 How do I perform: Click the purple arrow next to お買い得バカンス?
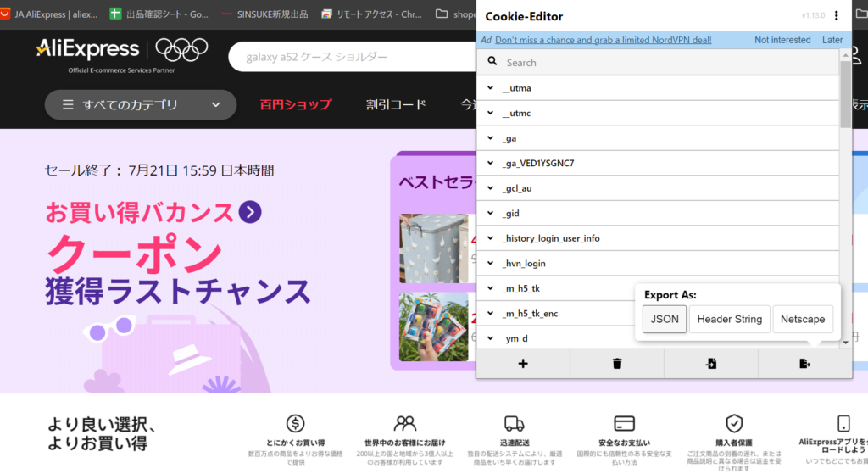249,211
